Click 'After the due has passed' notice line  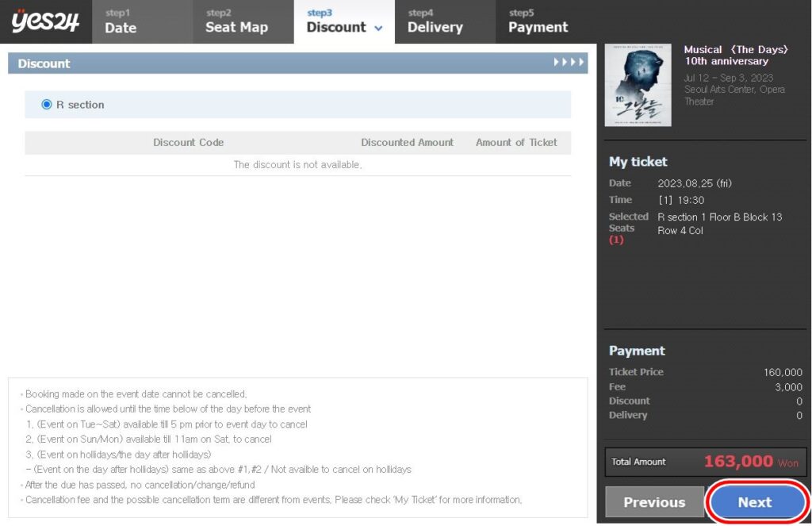140,485
